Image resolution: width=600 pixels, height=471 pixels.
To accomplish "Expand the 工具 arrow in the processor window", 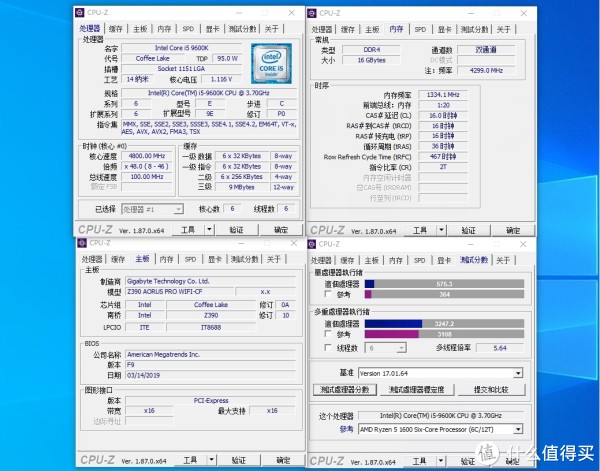I will 209,230.
